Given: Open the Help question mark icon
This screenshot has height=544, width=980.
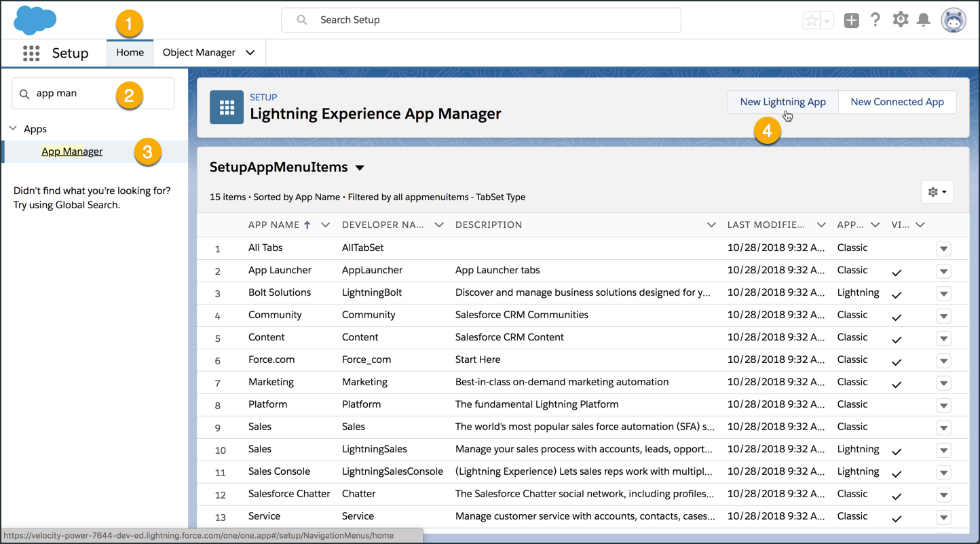Looking at the screenshot, I should 875,20.
